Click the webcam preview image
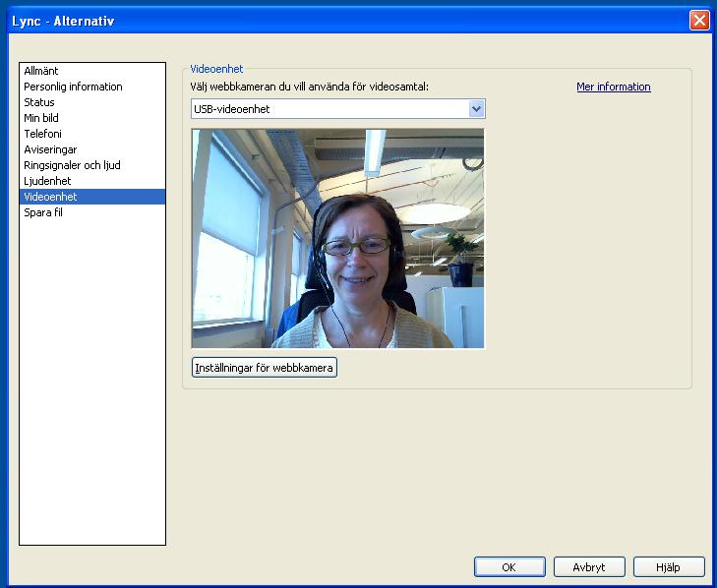 click(338, 238)
